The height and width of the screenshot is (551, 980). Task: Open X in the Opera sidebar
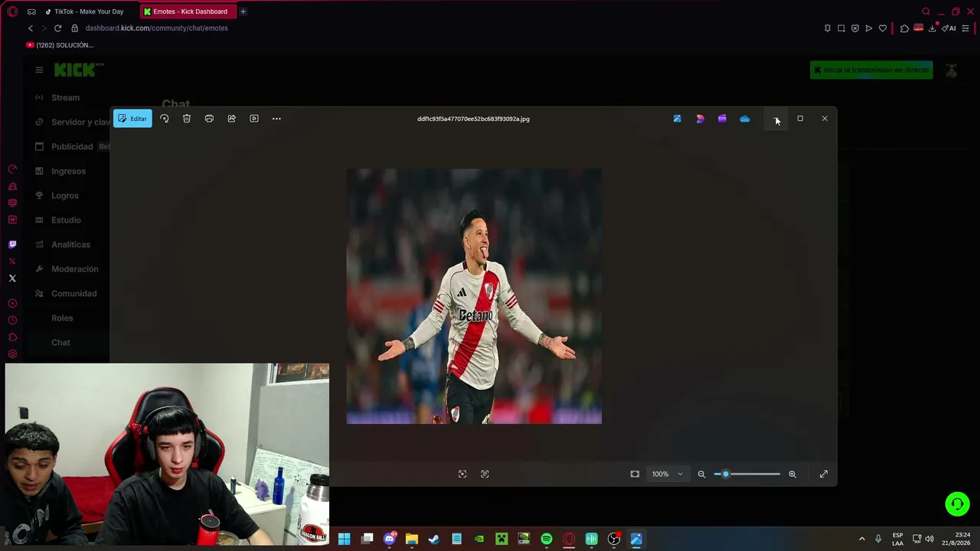pos(12,279)
